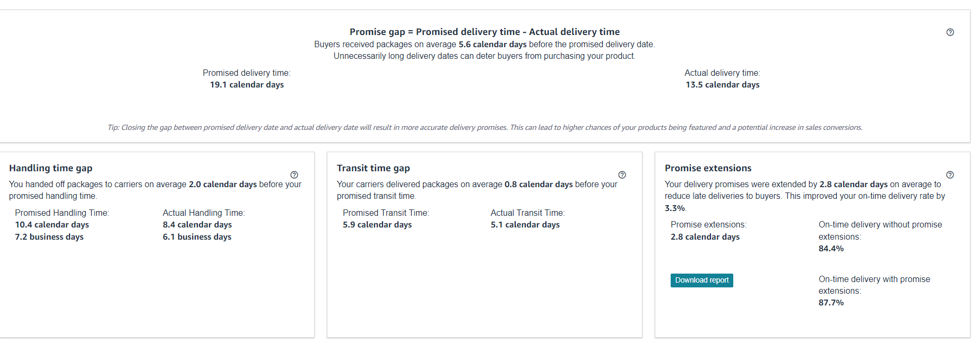
Task: Click the Handling time gap title
Action: point(50,168)
